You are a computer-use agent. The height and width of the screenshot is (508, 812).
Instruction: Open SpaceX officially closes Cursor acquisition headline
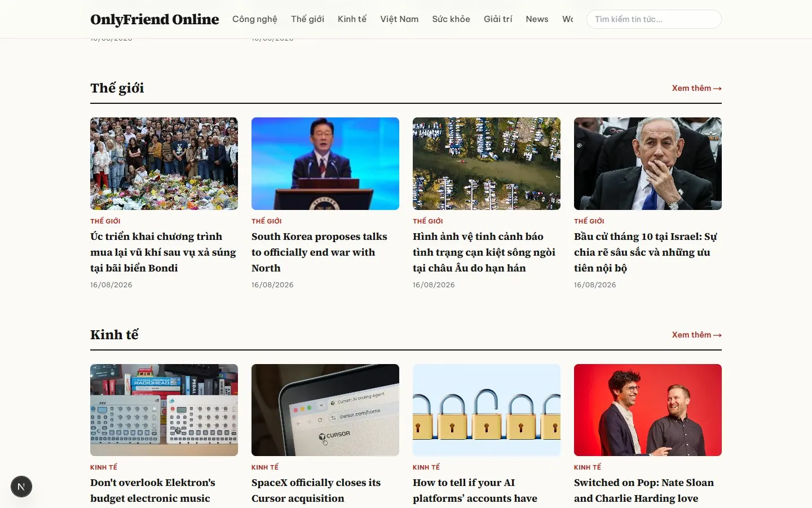click(316, 491)
